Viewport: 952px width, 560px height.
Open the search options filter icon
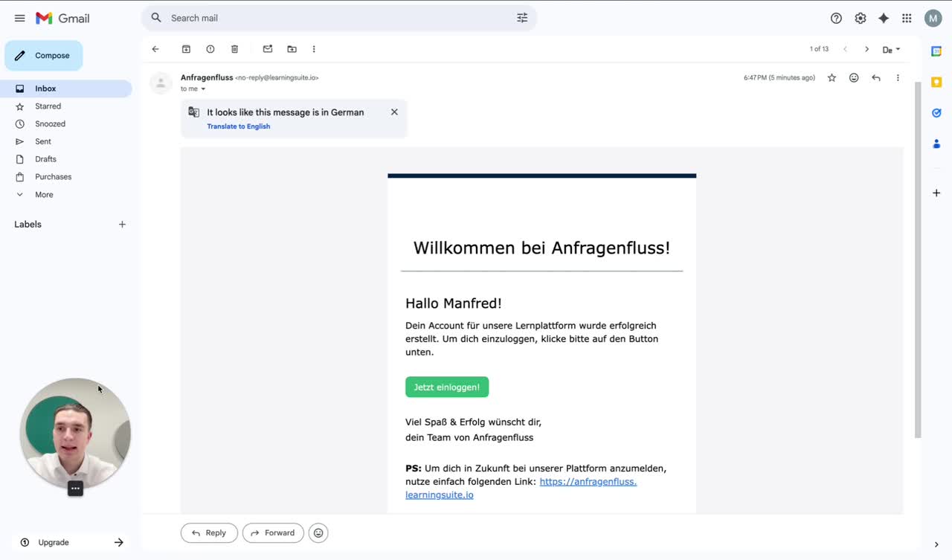(x=522, y=18)
